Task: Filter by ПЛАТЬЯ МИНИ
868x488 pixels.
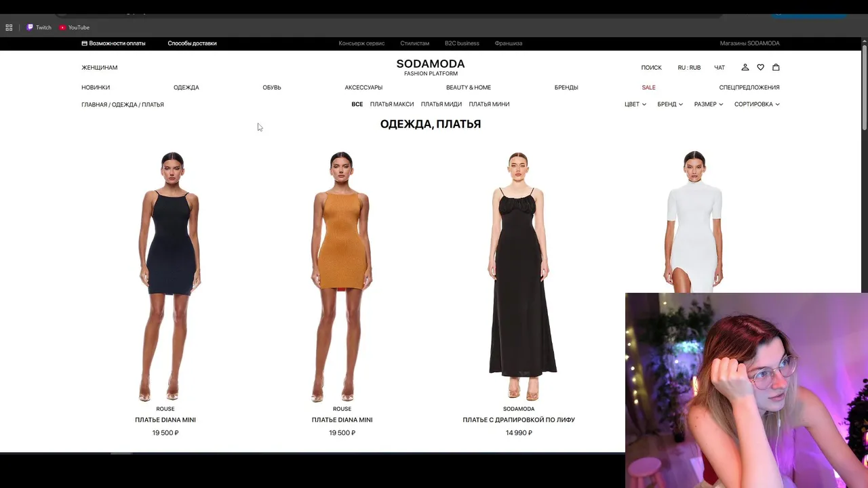Action: point(489,104)
